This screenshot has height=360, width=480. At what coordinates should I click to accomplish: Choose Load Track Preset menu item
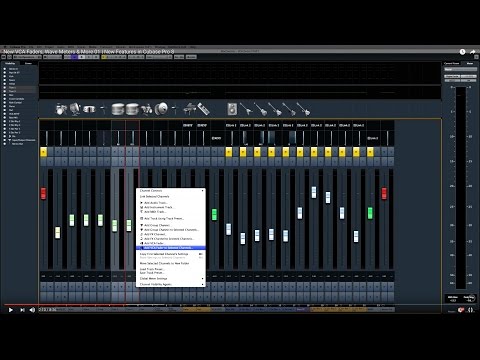point(171,269)
